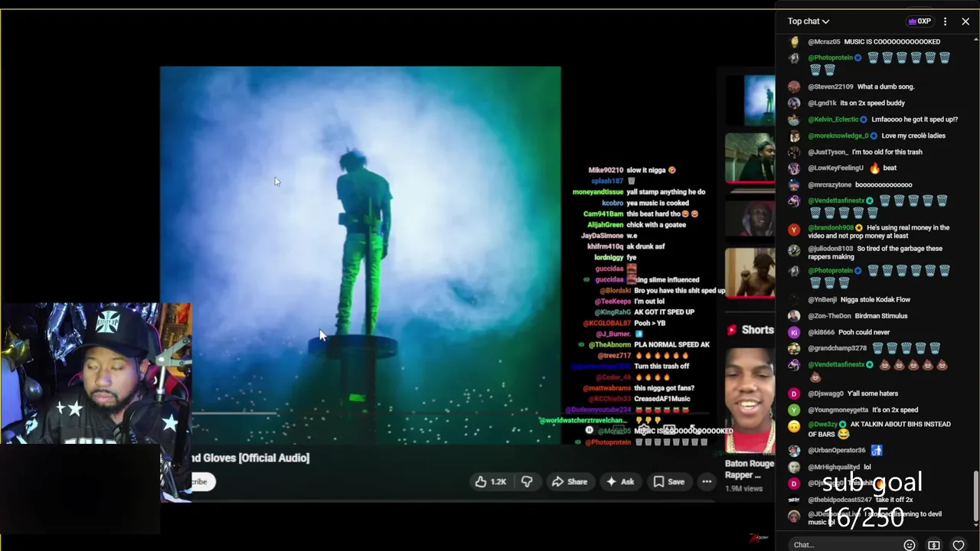The image size is (980, 551).
Task: Click 'PLA NORMAL SPEED AK' in the video overlay
Action: (x=671, y=344)
